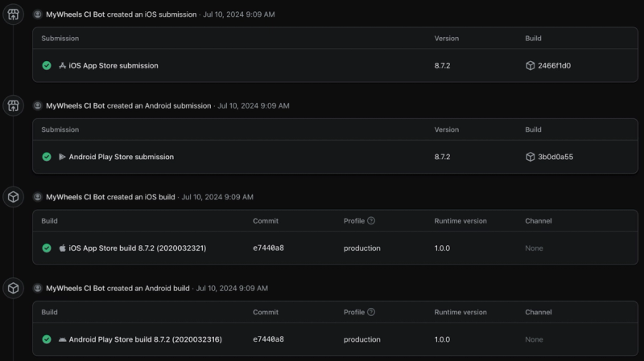Click package icon next to build 2466f1d0

530,66
